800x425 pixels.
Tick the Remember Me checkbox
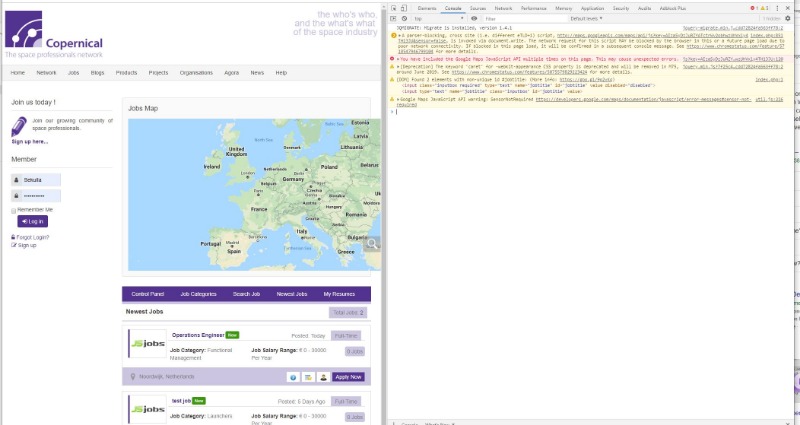[x=14, y=210]
